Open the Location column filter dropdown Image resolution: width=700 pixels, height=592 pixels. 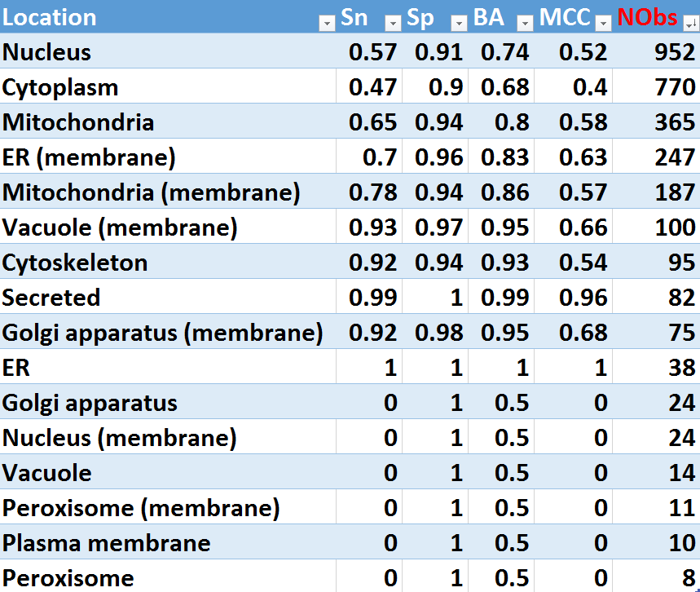(327, 24)
